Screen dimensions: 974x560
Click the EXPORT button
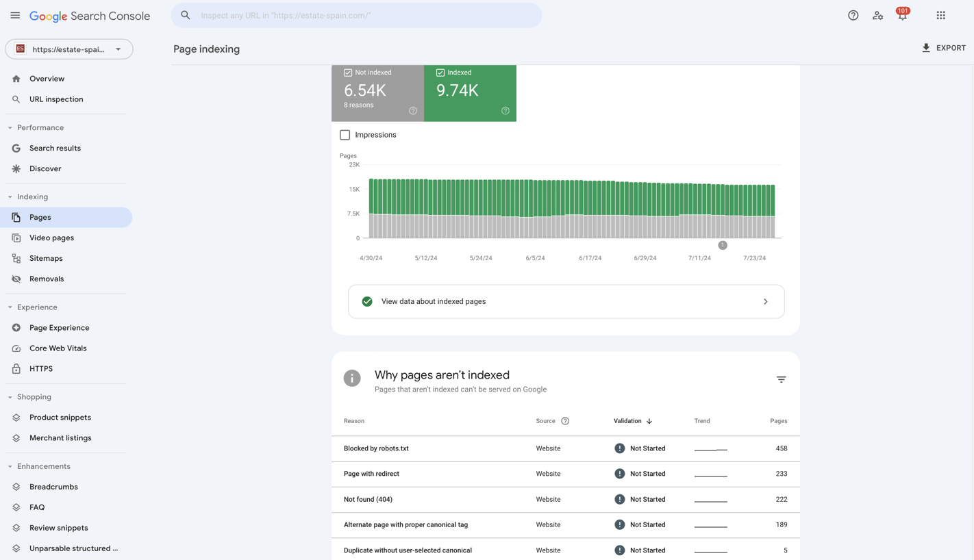click(x=945, y=48)
